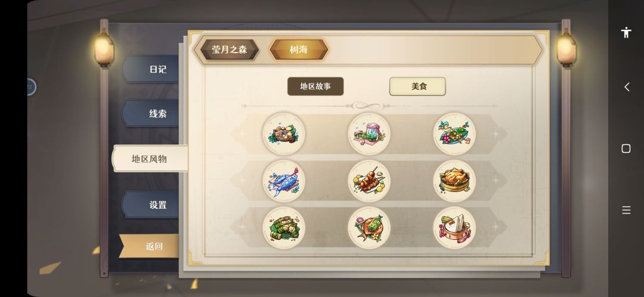Tap the Android recent apps square button
644x297 pixels.
coord(626,148)
